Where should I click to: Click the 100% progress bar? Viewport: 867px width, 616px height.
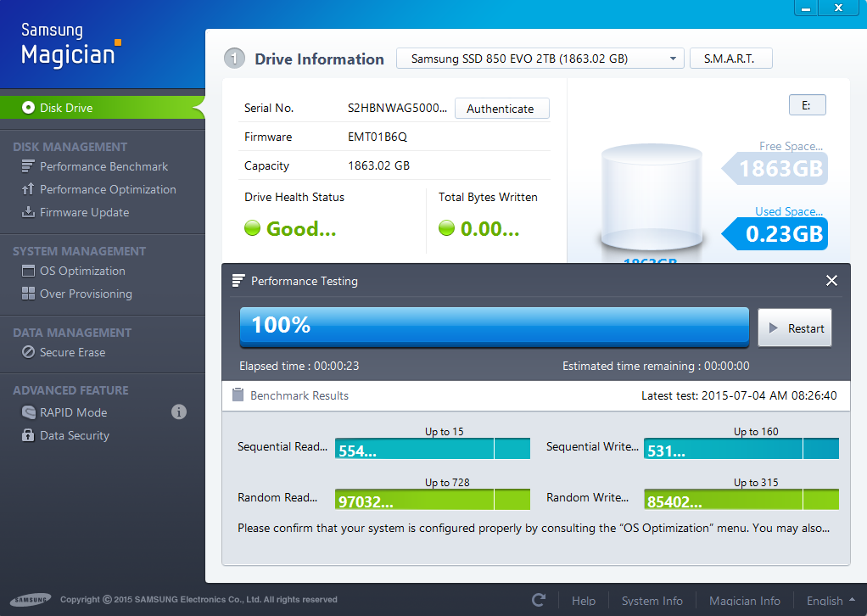point(494,327)
